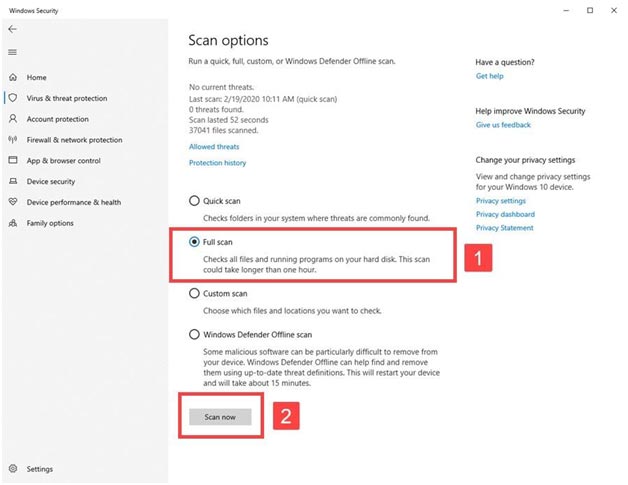
Task: Click the App & browser control icon
Action: [x=13, y=160]
